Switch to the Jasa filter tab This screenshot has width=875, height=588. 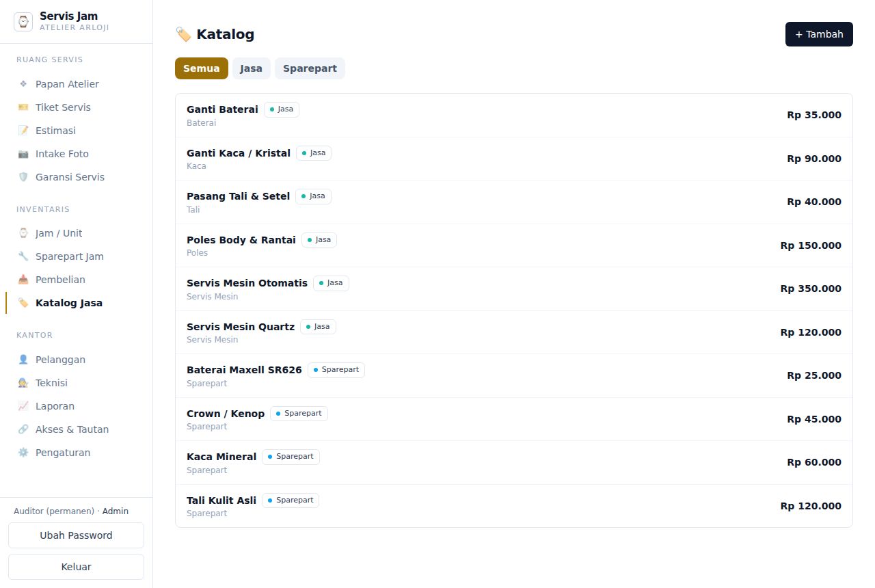(x=251, y=68)
